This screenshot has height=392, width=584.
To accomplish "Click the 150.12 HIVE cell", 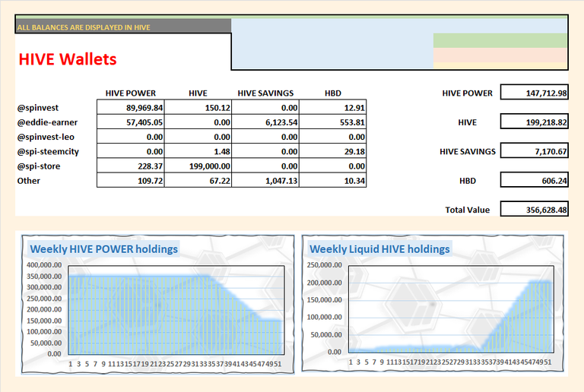I will click(x=198, y=108).
